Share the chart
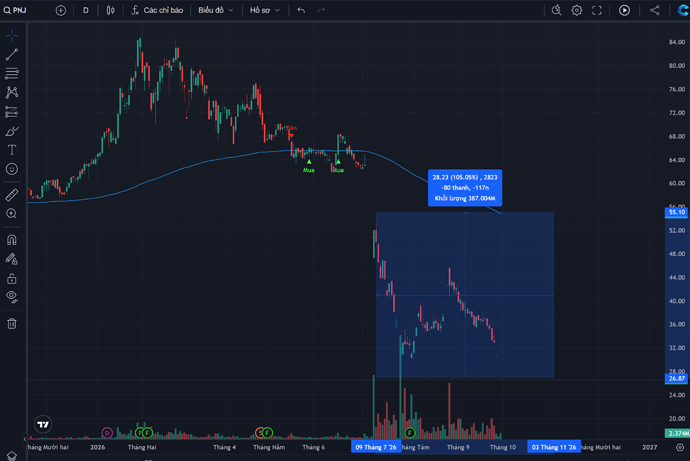This screenshot has height=461, width=690. point(655,10)
